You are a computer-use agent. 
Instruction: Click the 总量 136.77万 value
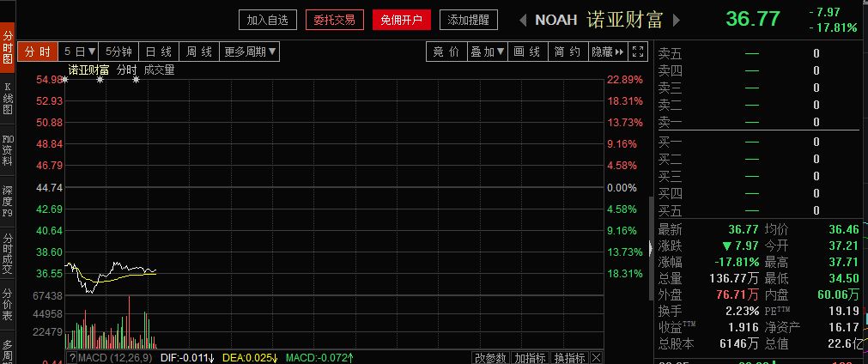(734, 279)
